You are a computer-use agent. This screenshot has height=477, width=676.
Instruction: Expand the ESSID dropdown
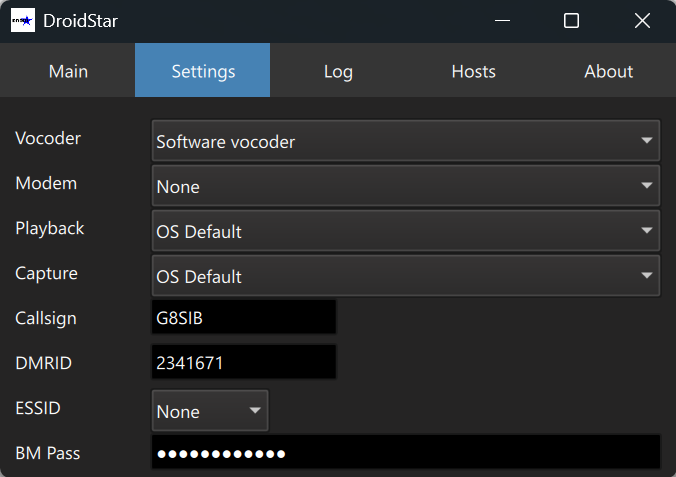pyautogui.click(x=210, y=411)
